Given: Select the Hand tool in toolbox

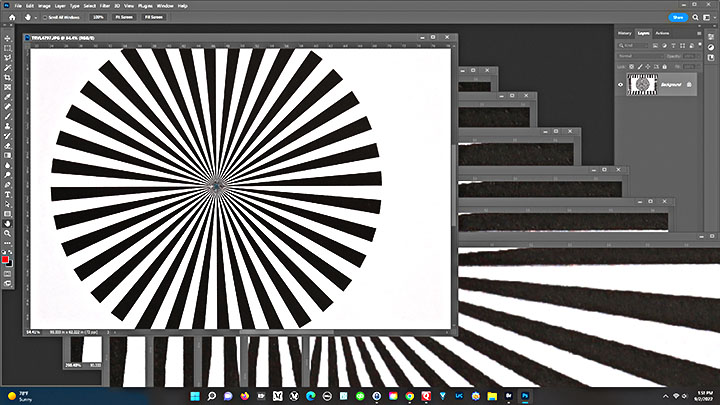Looking at the screenshot, I should 7,224.
